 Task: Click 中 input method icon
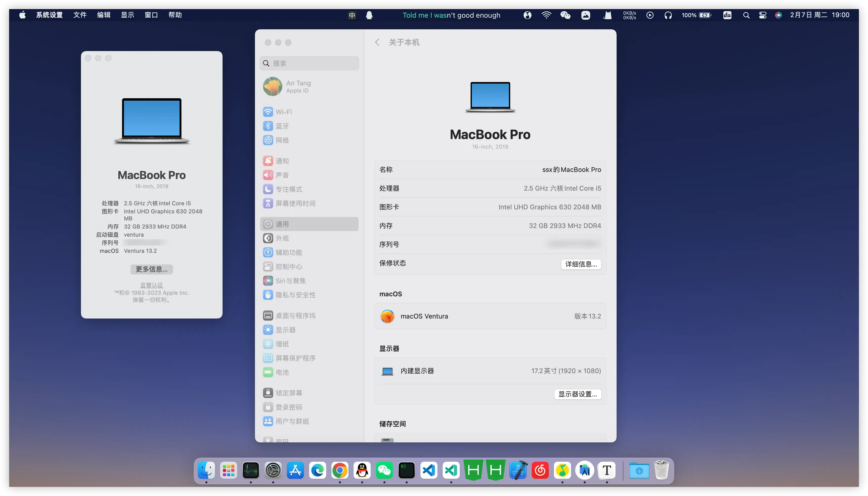pyautogui.click(x=352, y=15)
